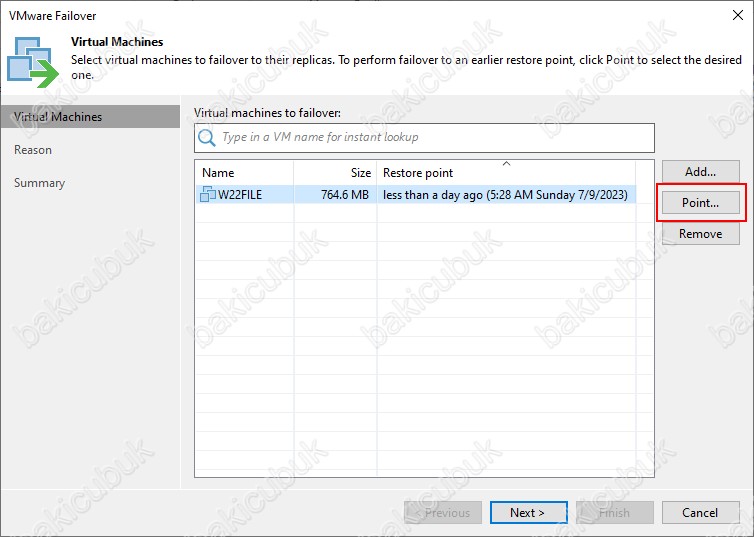Viewport: 754px width, 537px height.
Task: Go to the Summary step
Action: [x=39, y=183]
